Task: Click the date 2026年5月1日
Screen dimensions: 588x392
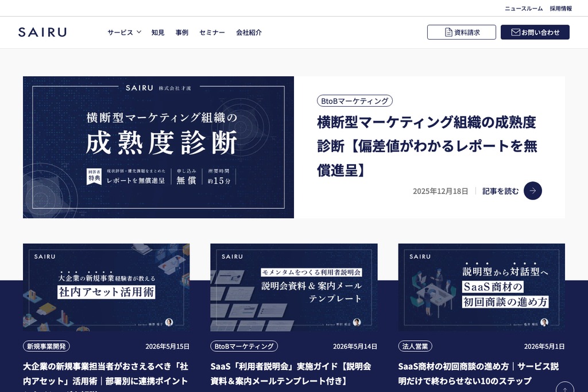Action: click(x=544, y=346)
